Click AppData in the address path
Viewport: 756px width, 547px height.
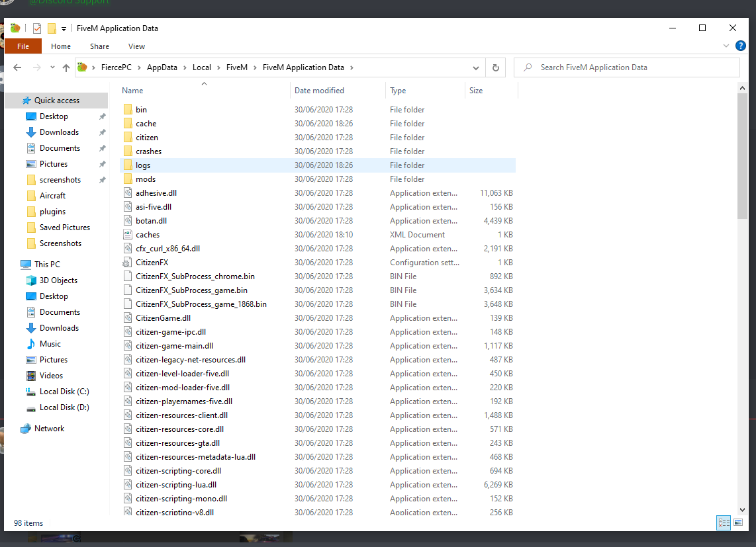click(x=162, y=67)
